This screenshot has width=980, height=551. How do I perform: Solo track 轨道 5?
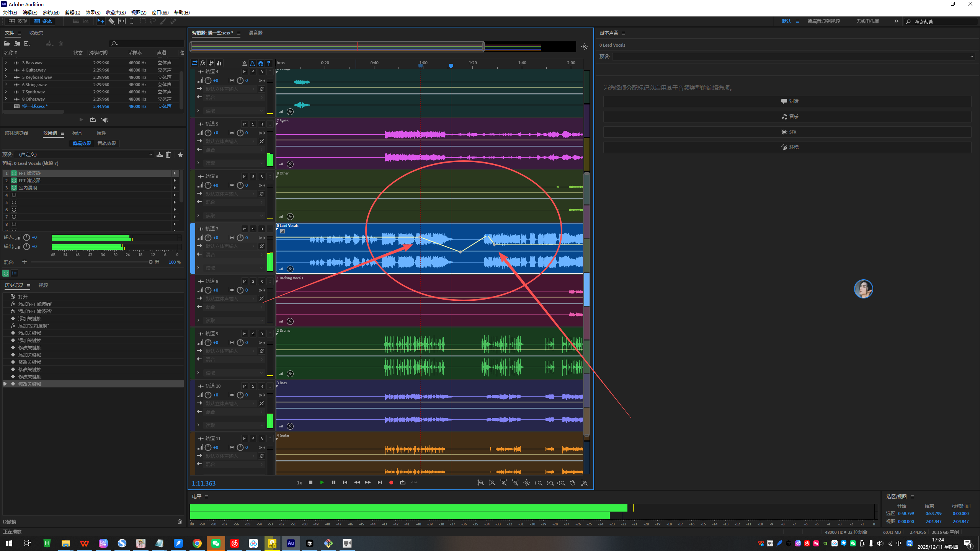coord(253,124)
